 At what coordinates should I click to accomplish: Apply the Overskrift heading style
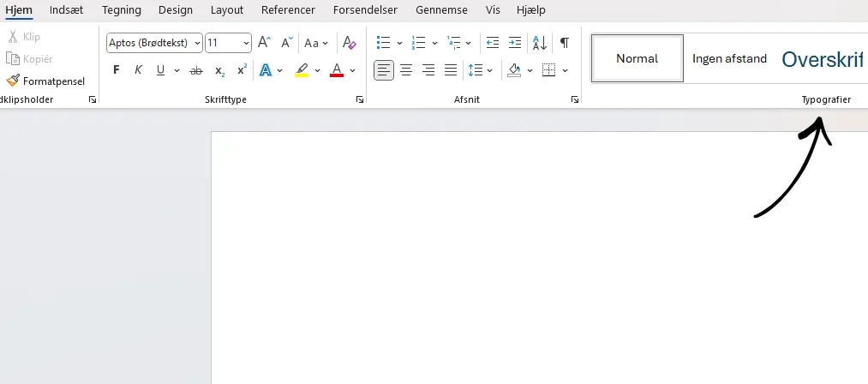823,59
